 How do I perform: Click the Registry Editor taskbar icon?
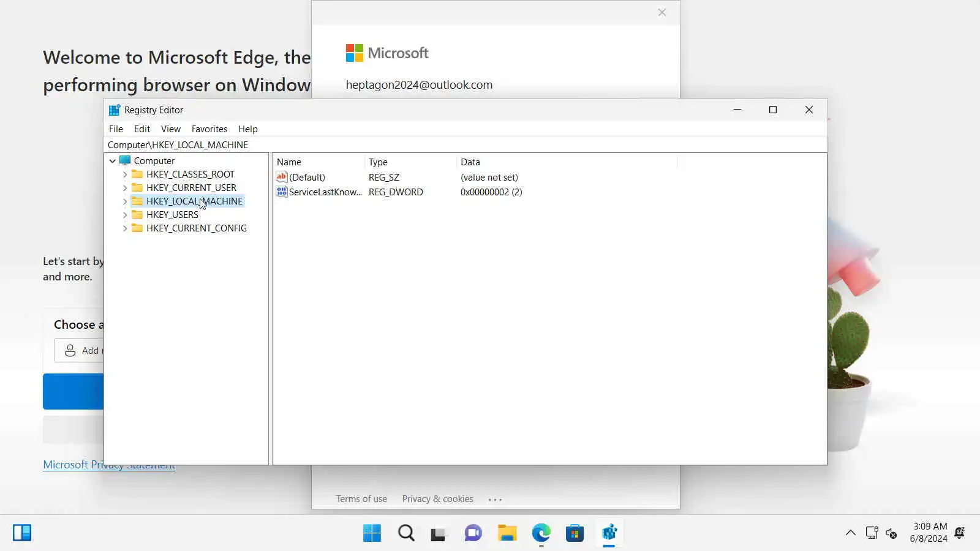point(609,533)
